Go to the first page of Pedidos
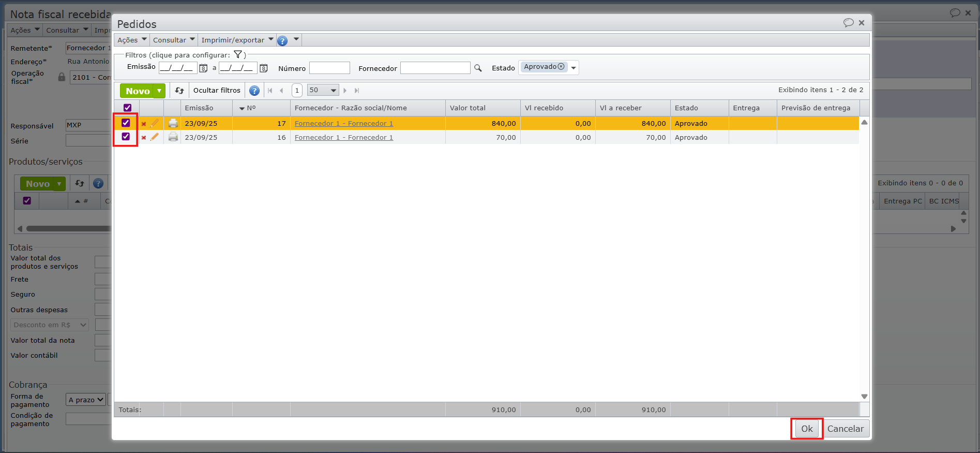The image size is (980, 453). click(270, 91)
